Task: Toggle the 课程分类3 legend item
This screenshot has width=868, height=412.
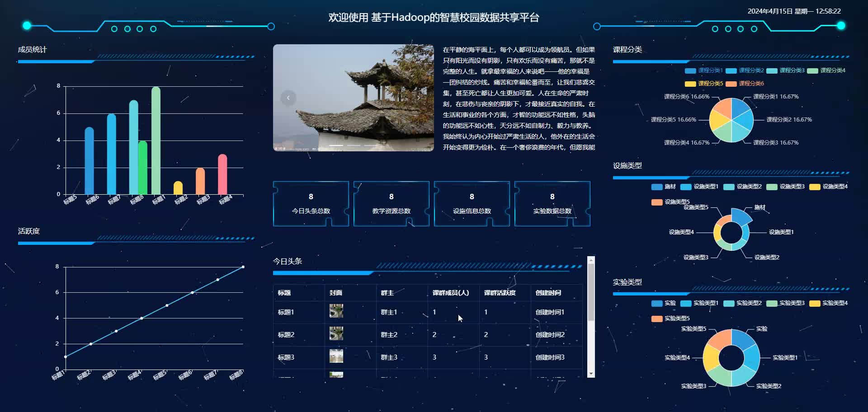Action: tap(785, 70)
